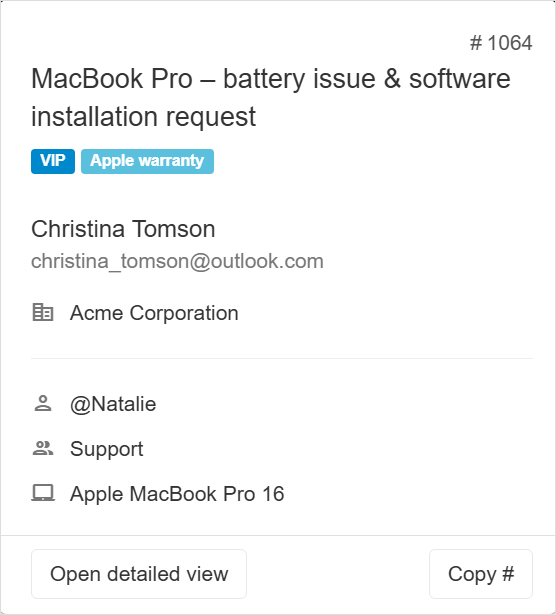The height and width of the screenshot is (615, 556).
Task: Click ticket number # 1064
Action: tap(501, 43)
